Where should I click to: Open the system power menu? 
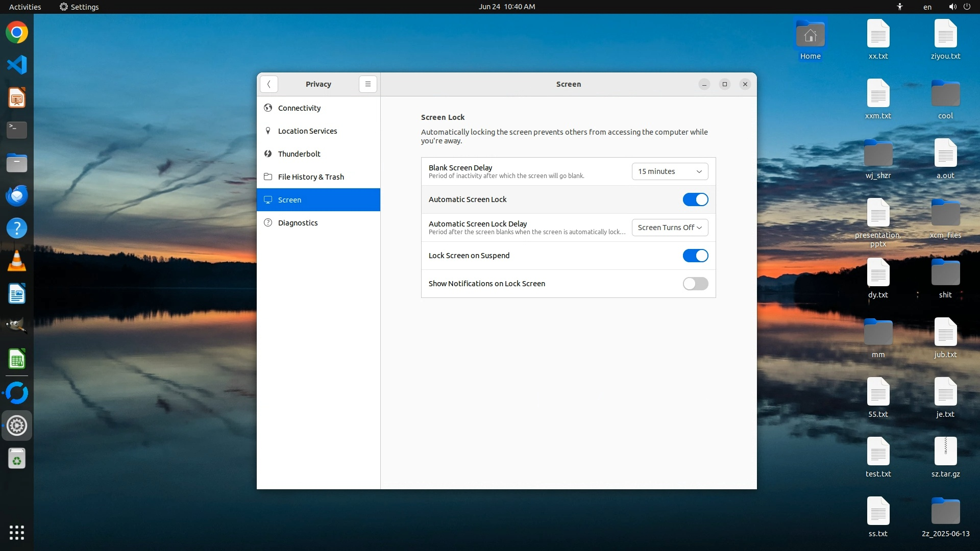click(x=967, y=7)
